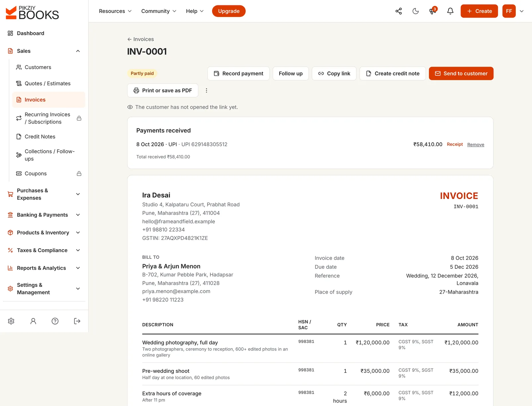This screenshot has height=406, width=532.
Task: Open the payment Receipt link
Action: 455,144
